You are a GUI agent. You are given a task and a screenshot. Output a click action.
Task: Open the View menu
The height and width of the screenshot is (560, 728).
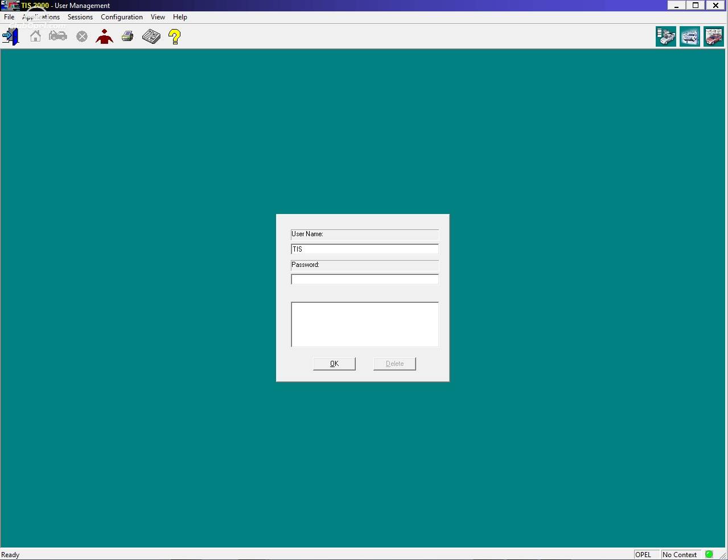tap(158, 17)
